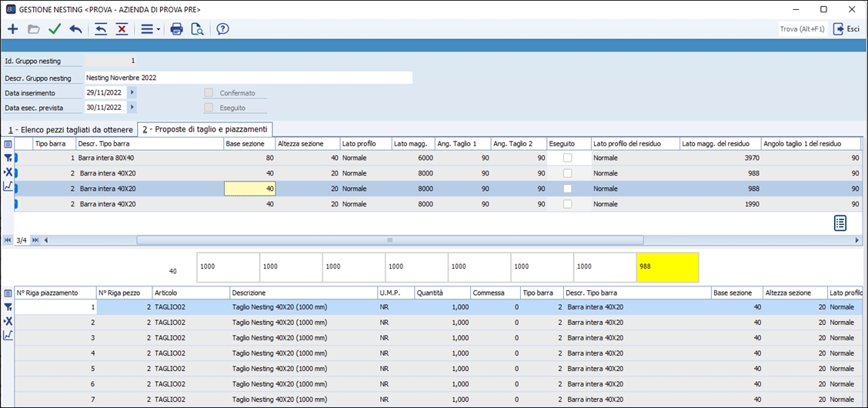Open help with the question mark icon
The width and height of the screenshot is (868, 408).
[222, 29]
